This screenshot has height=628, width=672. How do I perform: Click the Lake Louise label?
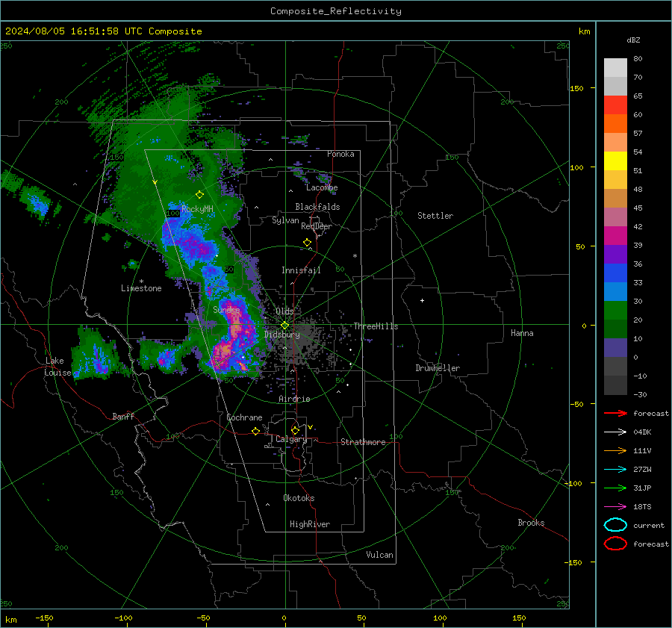point(57,367)
